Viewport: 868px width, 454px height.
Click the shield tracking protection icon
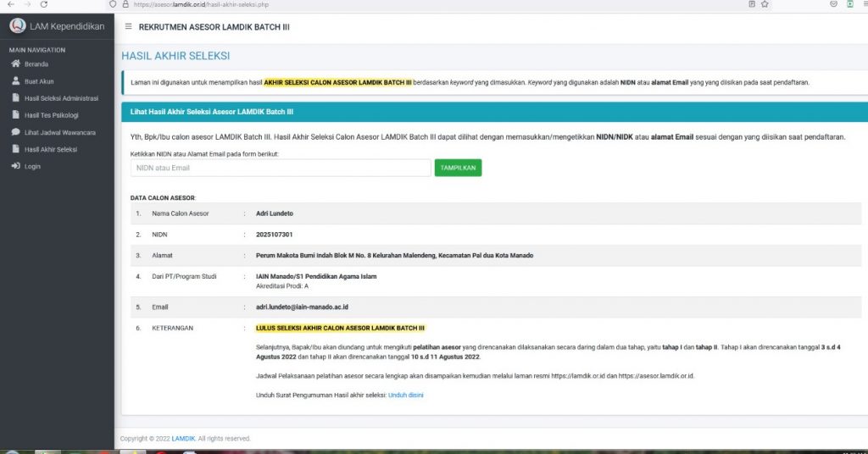point(114,4)
